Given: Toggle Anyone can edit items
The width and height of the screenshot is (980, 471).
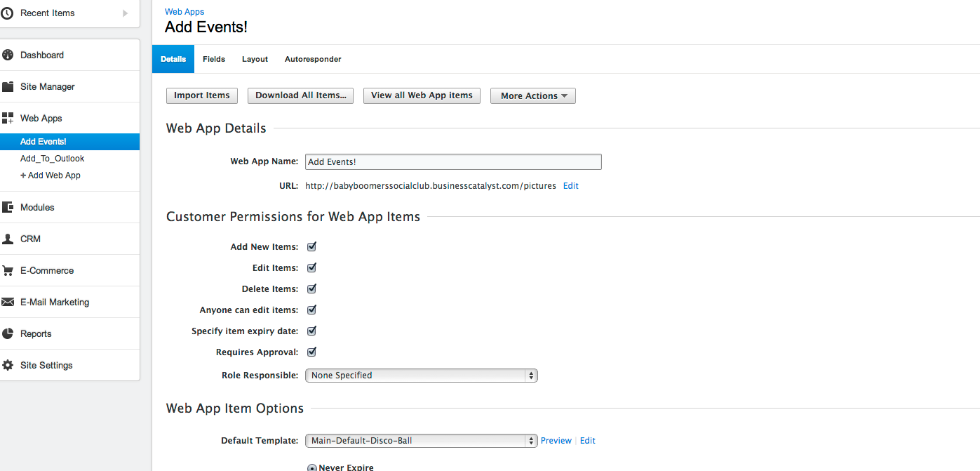Looking at the screenshot, I should click(311, 310).
